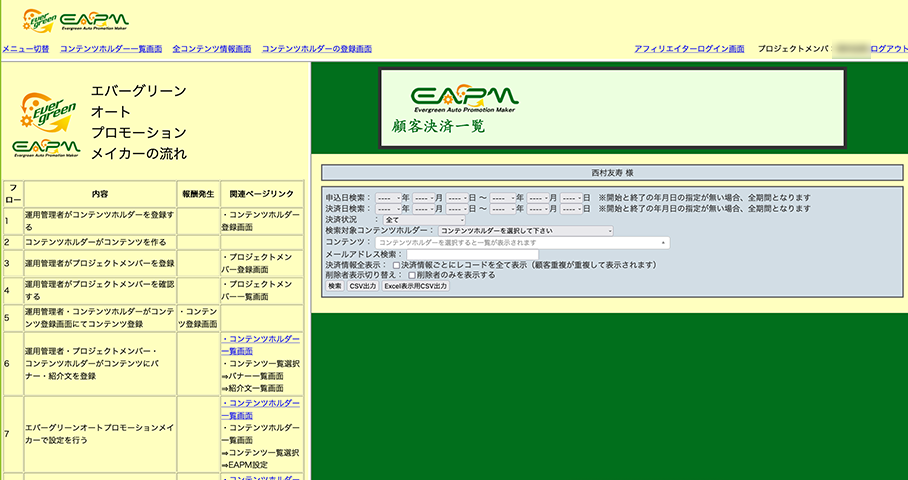This screenshot has width=908, height=480.
Task: Click the EAPM logo in the top header
Action: (94, 20)
